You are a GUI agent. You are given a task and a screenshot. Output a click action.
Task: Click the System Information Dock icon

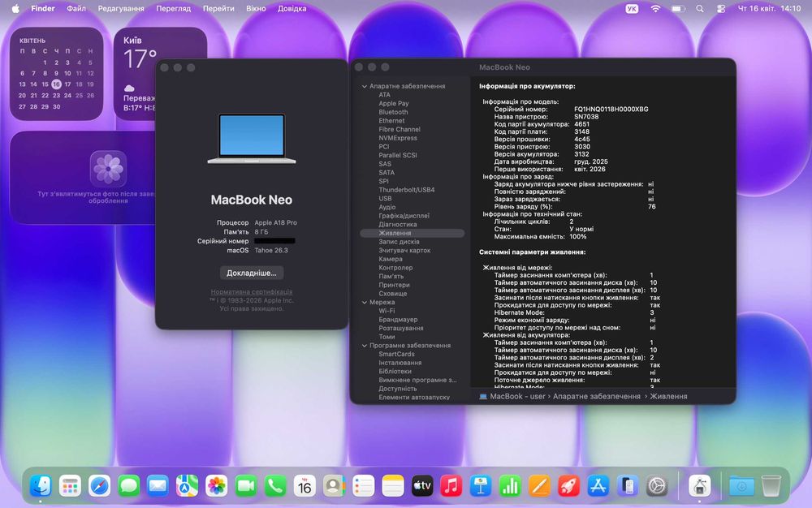(700, 486)
